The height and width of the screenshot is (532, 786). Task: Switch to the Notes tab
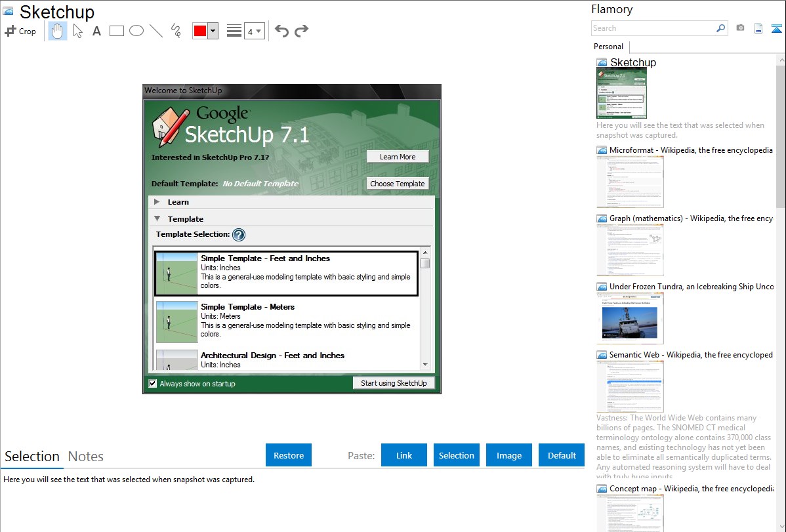click(86, 457)
